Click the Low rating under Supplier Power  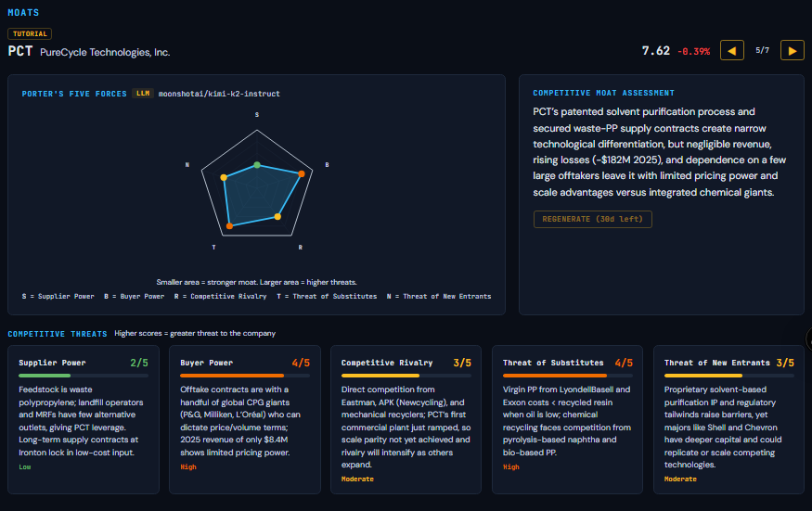(x=25, y=467)
